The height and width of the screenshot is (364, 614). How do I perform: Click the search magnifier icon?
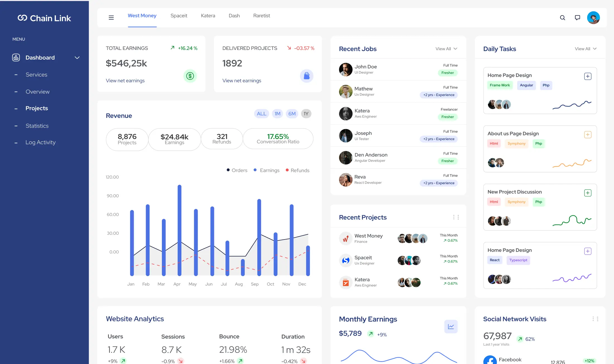pyautogui.click(x=562, y=18)
